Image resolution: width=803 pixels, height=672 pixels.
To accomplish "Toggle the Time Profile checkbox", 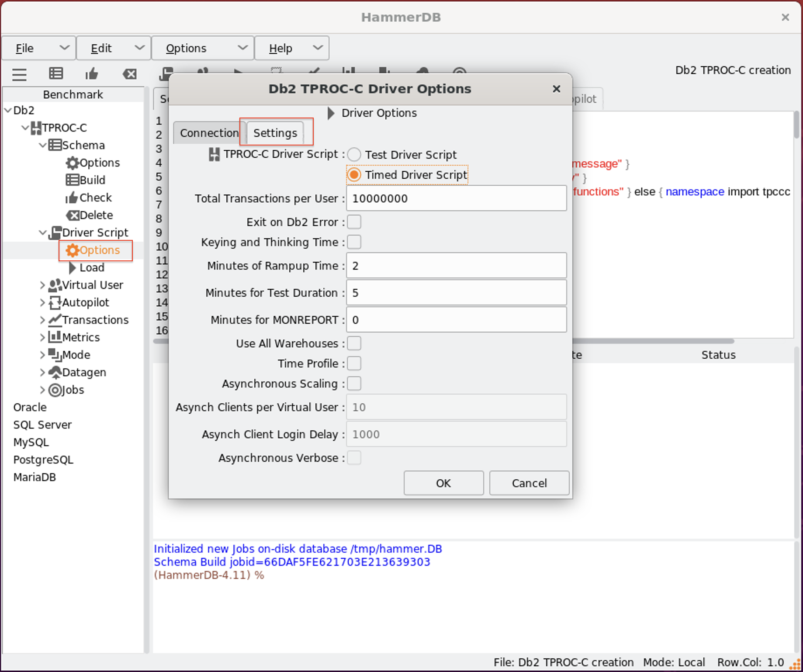I will 354,364.
